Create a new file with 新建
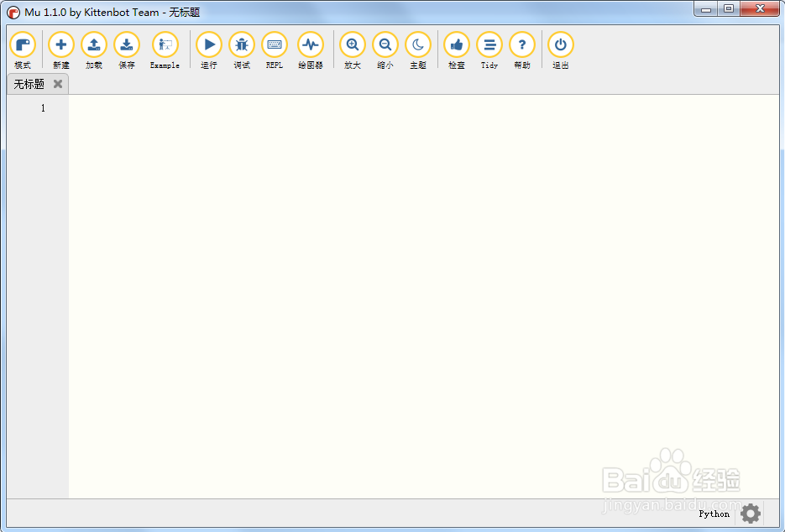The image size is (785, 532). (60, 45)
